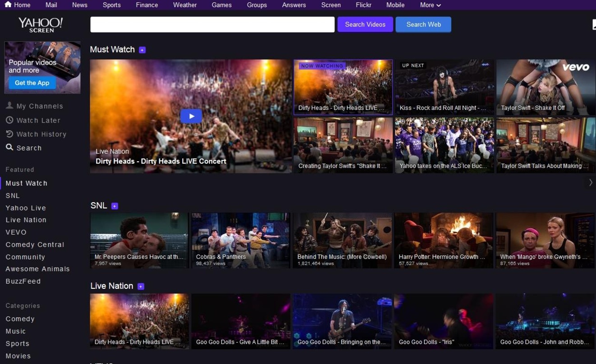Click the sidebar Search magnifier icon
Image resolution: width=596 pixels, height=364 pixels.
(9, 147)
